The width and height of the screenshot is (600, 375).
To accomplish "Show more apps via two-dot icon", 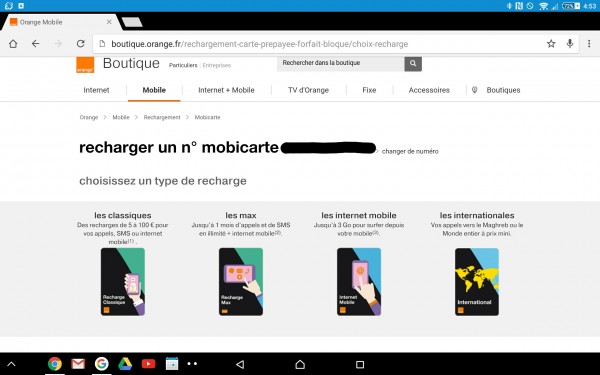I will pos(192,364).
